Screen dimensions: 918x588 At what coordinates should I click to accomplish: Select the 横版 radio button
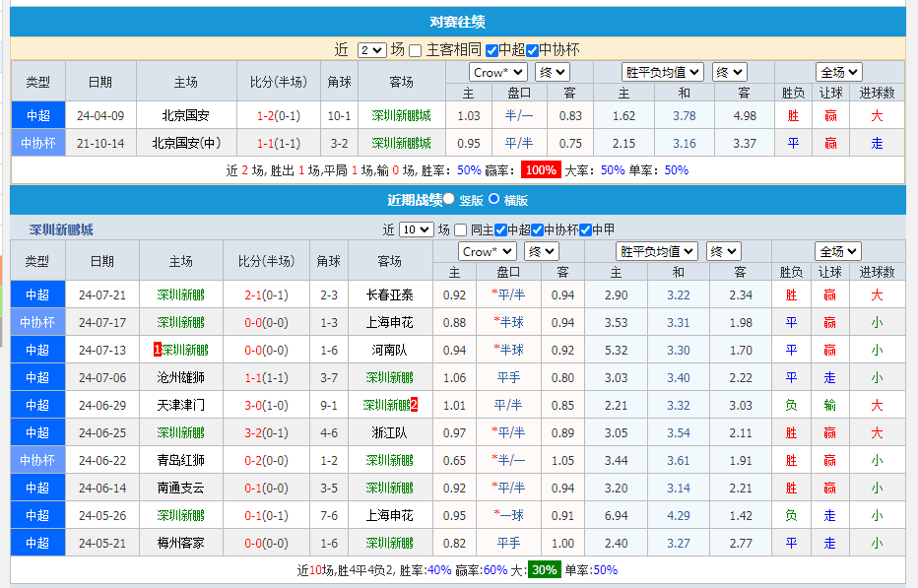point(494,199)
